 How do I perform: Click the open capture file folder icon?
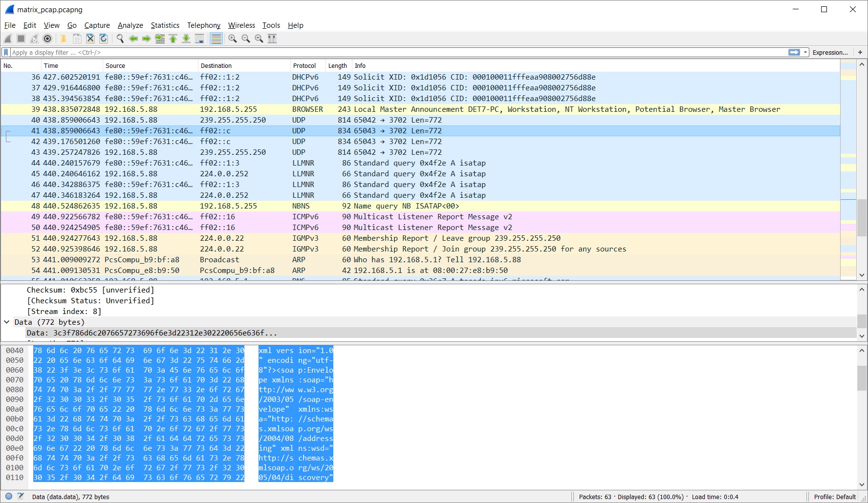pyautogui.click(x=64, y=39)
